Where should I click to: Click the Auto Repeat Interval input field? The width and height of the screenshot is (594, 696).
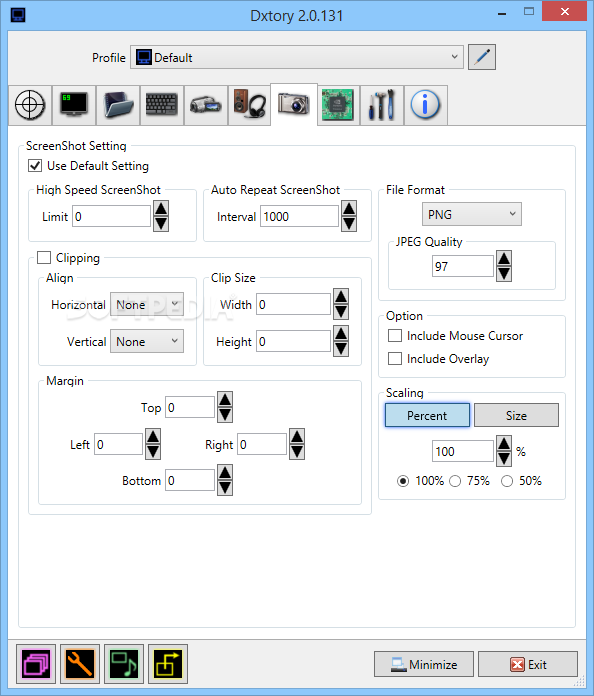[x=300, y=216]
